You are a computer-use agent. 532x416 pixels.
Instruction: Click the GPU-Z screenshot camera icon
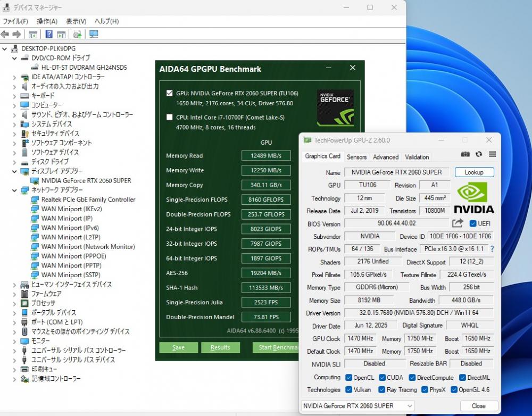click(465, 154)
